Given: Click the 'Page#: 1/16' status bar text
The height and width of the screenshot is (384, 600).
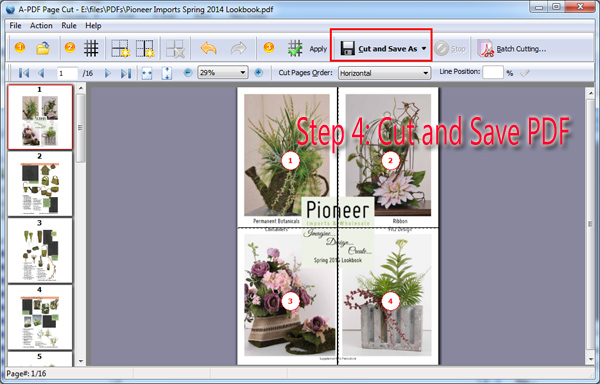Looking at the screenshot, I should pyautogui.click(x=26, y=374).
